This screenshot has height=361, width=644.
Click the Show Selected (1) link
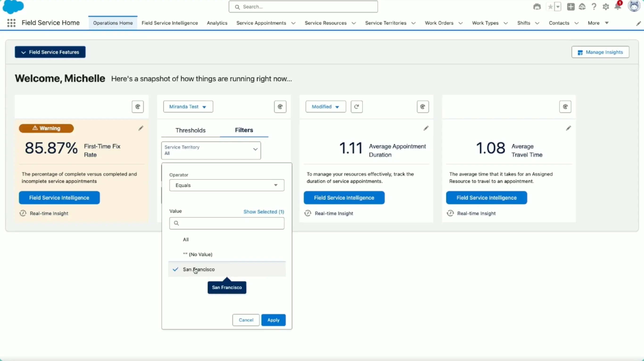[264, 212]
